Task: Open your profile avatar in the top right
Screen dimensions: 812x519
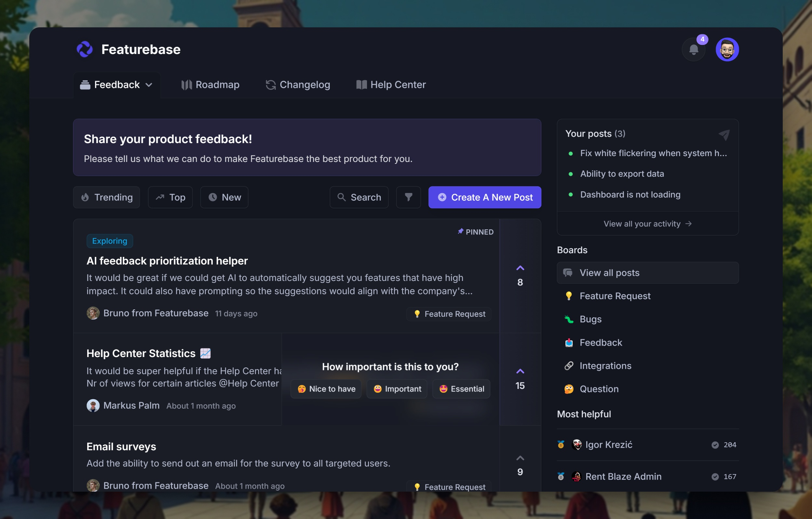Action: click(727, 49)
